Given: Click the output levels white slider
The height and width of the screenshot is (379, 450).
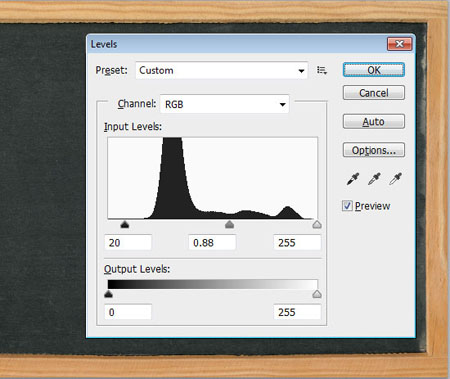Looking at the screenshot, I should click(x=317, y=294).
